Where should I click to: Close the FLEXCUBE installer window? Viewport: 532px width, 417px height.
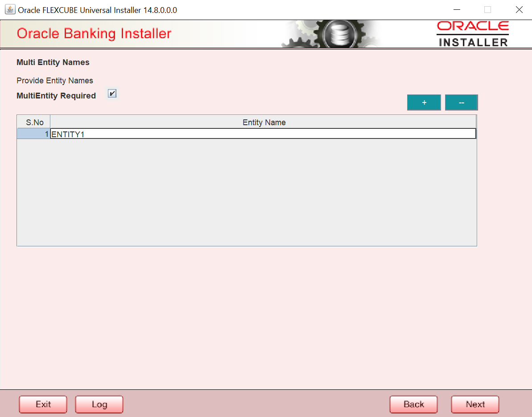(519, 9)
